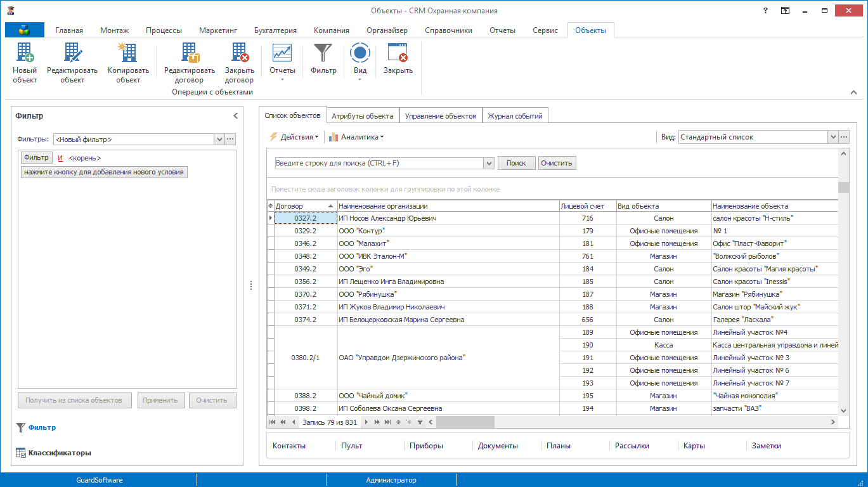
Task: Select the row ООО "Контур"
Action: point(553,231)
